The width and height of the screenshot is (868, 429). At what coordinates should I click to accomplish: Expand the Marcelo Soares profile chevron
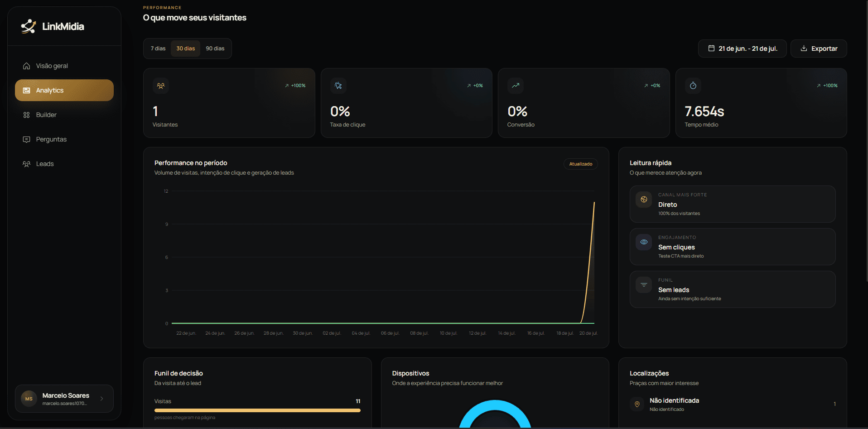tap(102, 399)
